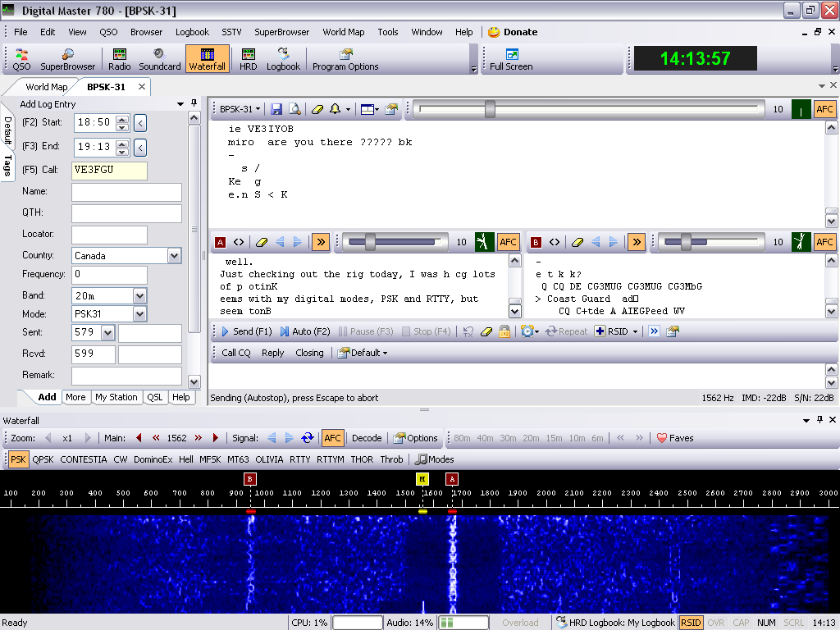The image size is (840, 630).
Task: Click the transmit lock padlock icon
Action: coord(504,331)
